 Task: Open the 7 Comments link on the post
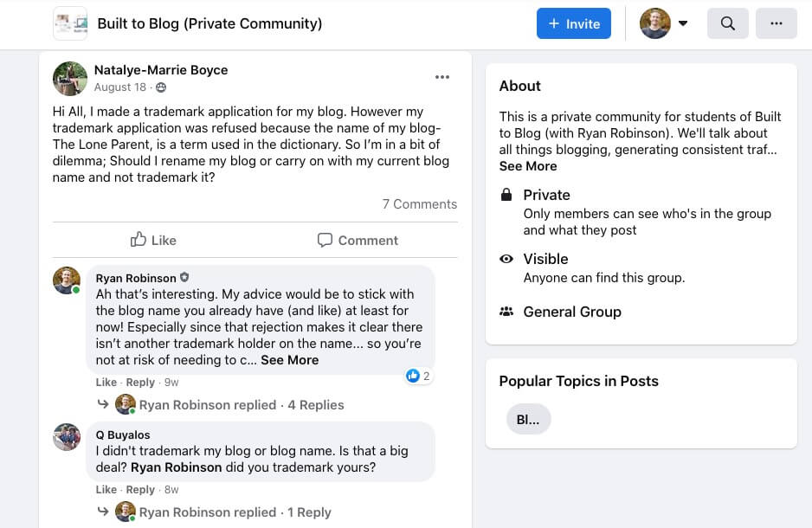(420, 203)
